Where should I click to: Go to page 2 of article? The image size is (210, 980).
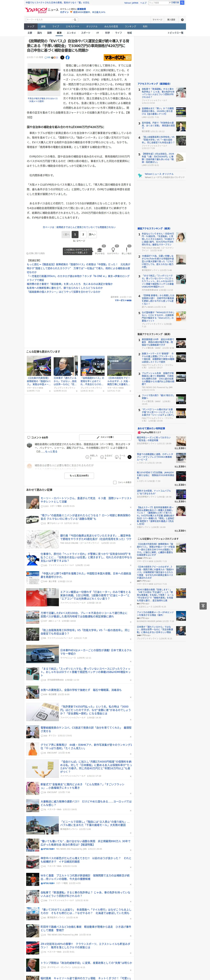point(83,234)
